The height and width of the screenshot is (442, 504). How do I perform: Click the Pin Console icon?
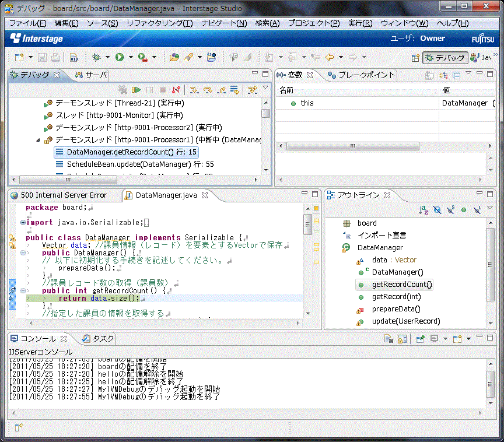click(x=420, y=339)
